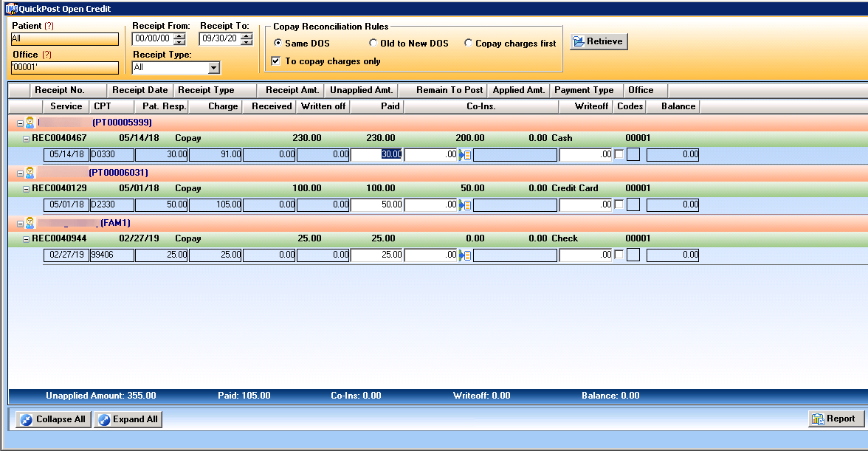
Task: Click Unapplied Amt. column header
Action: [x=361, y=90]
